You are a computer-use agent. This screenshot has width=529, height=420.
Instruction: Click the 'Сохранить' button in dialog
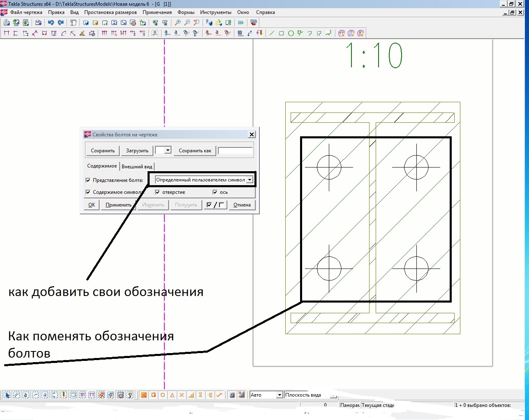pos(102,151)
